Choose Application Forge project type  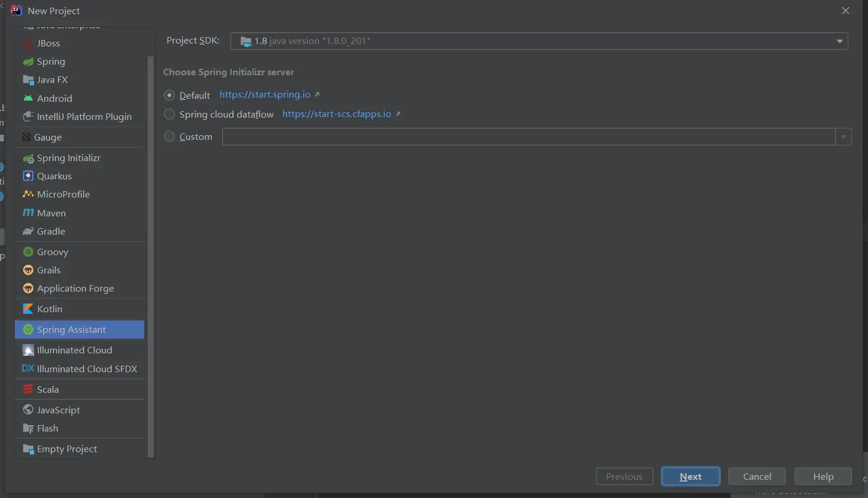(x=79, y=288)
